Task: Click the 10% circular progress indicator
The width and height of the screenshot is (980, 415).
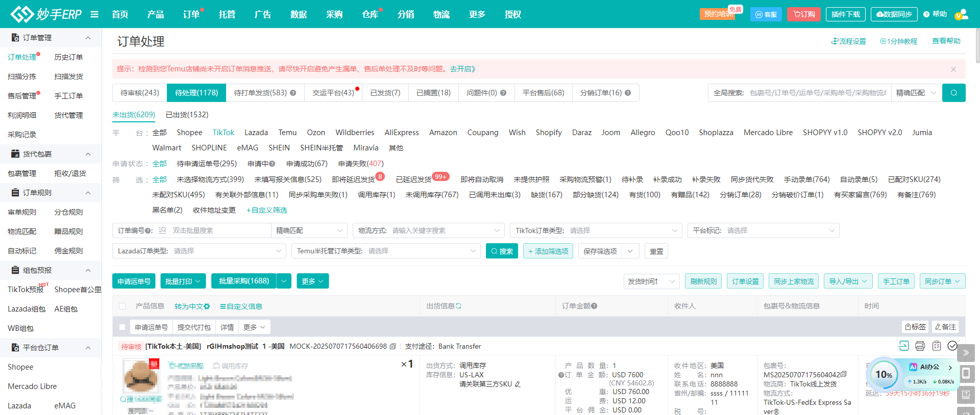Action: click(884, 375)
